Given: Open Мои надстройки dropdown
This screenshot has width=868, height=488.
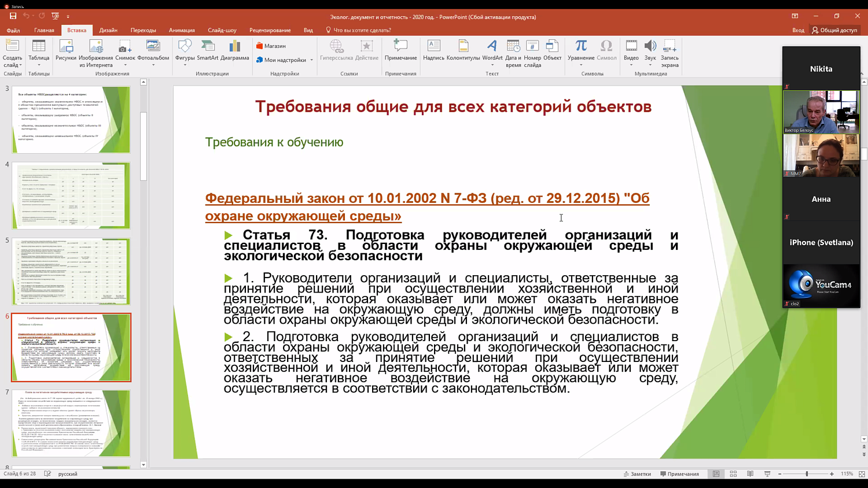Looking at the screenshot, I should 284,60.
